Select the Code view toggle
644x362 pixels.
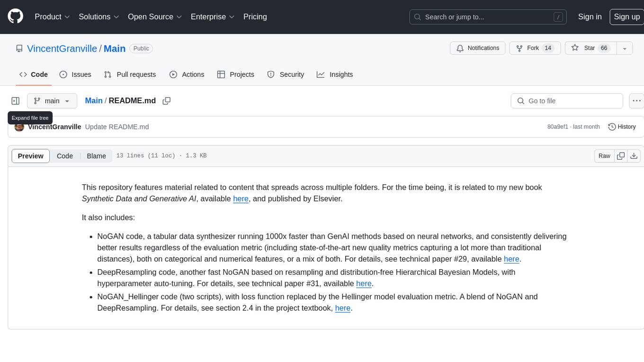(65, 156)
